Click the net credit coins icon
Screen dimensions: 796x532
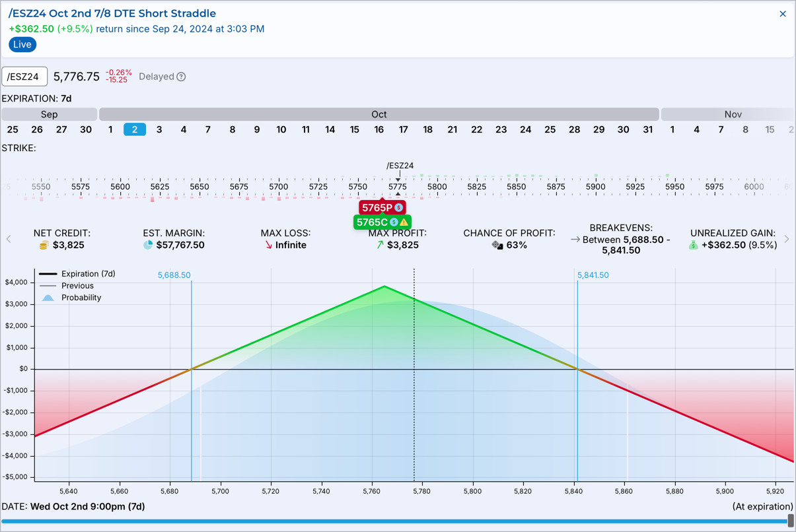point(44,245)
